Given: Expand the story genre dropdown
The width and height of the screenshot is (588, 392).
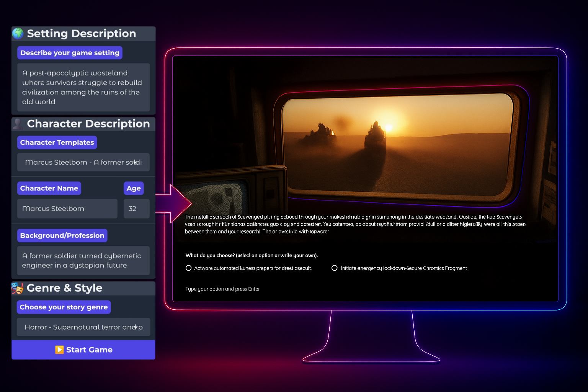Looking at the screenshot, I should click(83, 327).
